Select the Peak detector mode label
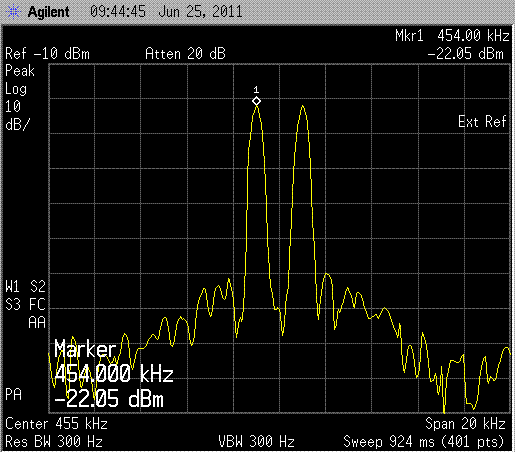 [20, 71]
